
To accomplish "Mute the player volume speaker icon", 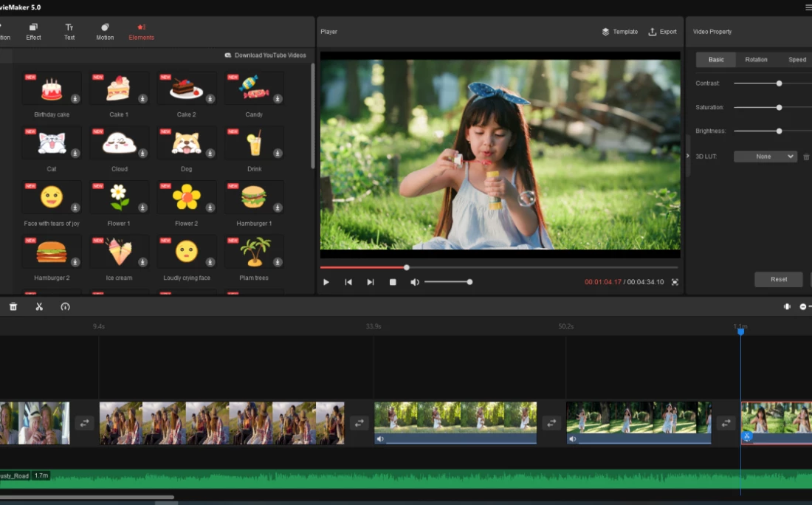I will click(x=415, y=282).
